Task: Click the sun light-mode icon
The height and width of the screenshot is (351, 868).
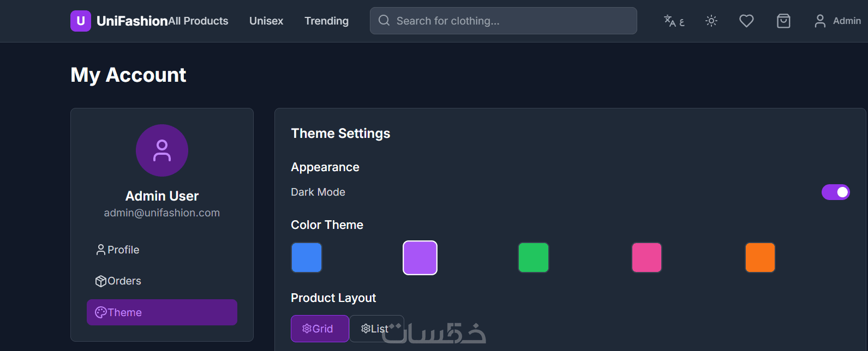Action: tap(711, 21)
